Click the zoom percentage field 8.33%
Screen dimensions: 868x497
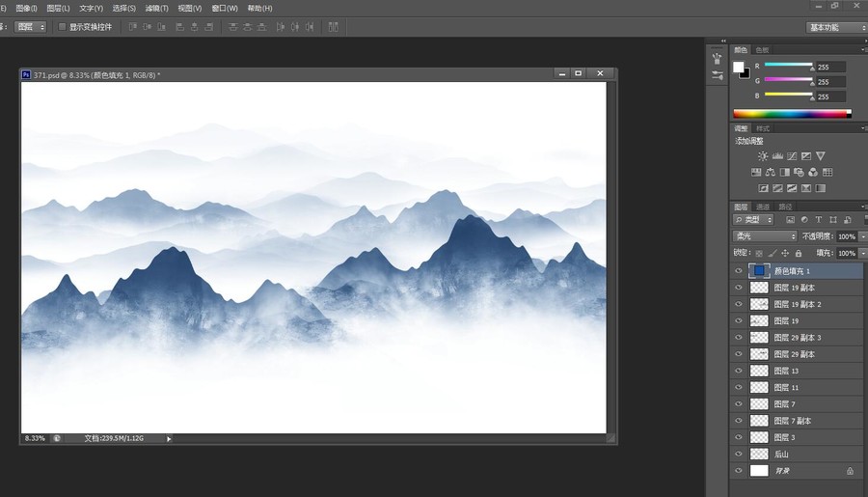(35, 438)
